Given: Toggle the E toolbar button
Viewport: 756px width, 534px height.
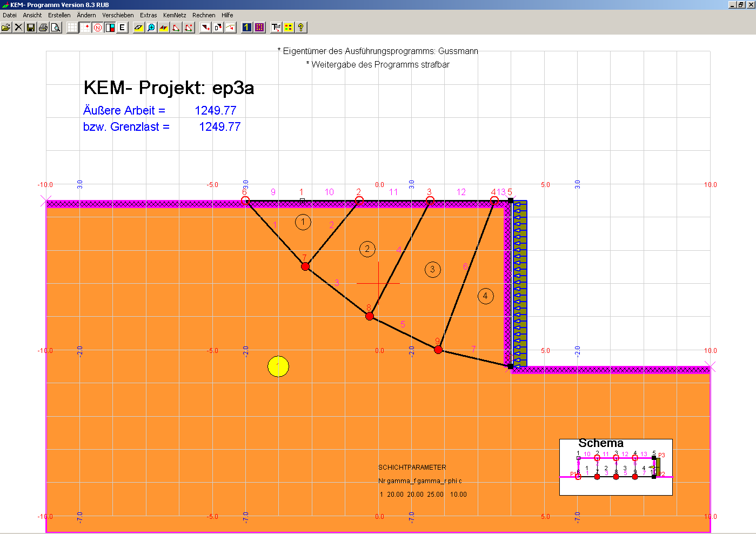Looking at the screenshot, I should [122, 27].
